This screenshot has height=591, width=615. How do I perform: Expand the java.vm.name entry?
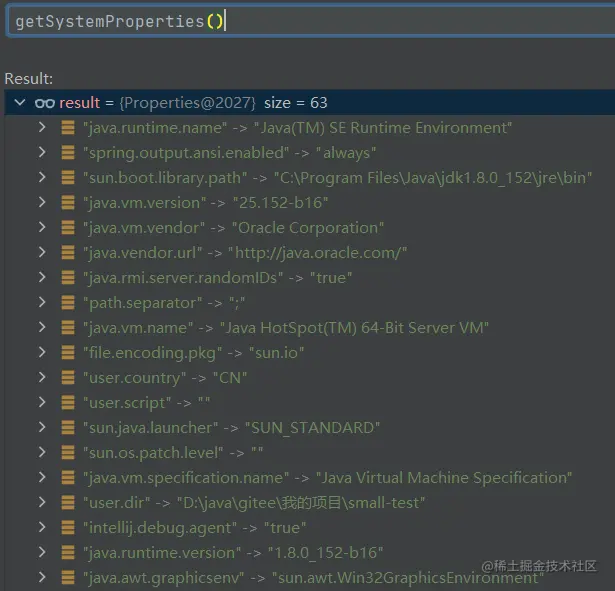[42, 327]
